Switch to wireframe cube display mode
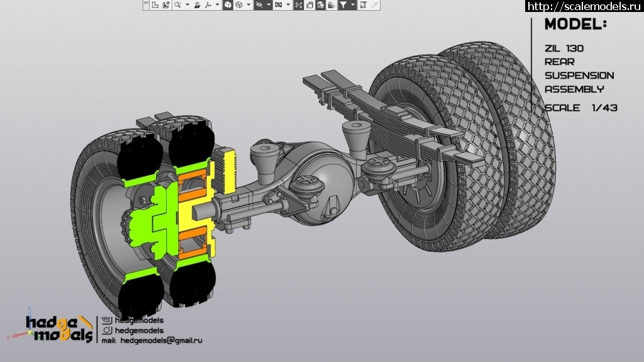The width and height of the screenshot is (644, 362). (239, 5)
